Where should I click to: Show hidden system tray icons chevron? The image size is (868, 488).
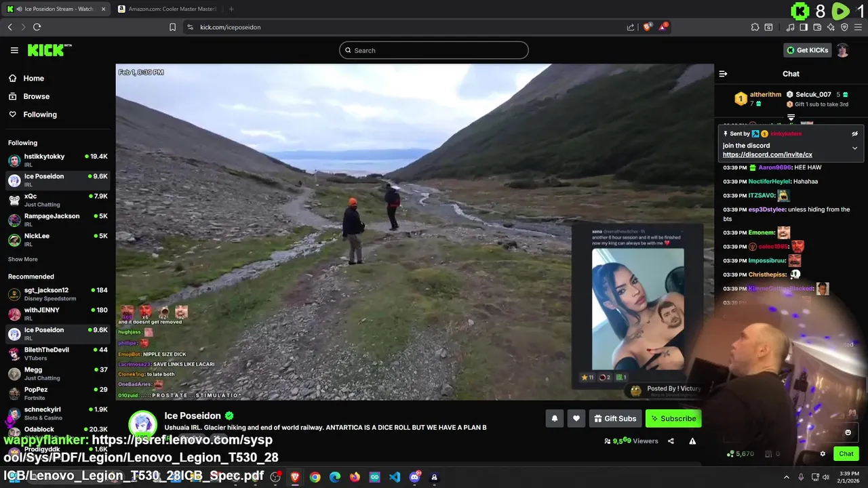tap(786, 477)
